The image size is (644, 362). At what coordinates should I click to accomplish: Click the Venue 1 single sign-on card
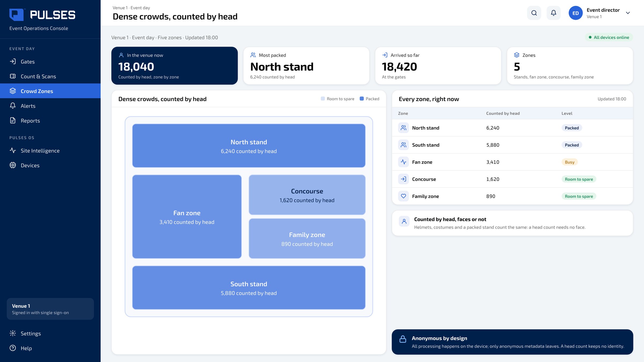click(x=50, y=309)
